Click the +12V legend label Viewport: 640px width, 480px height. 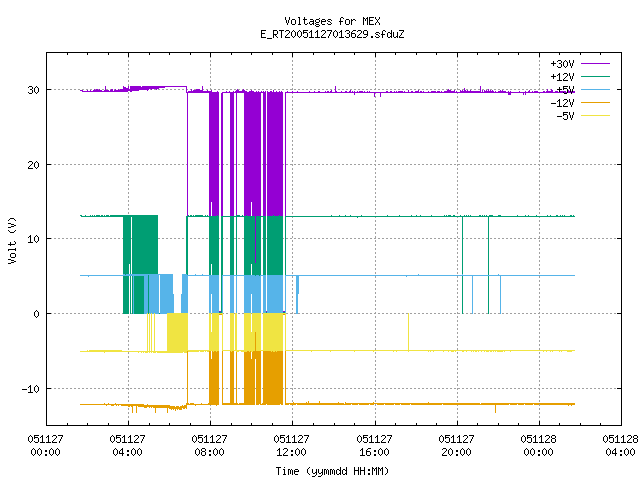pos(562,77)
